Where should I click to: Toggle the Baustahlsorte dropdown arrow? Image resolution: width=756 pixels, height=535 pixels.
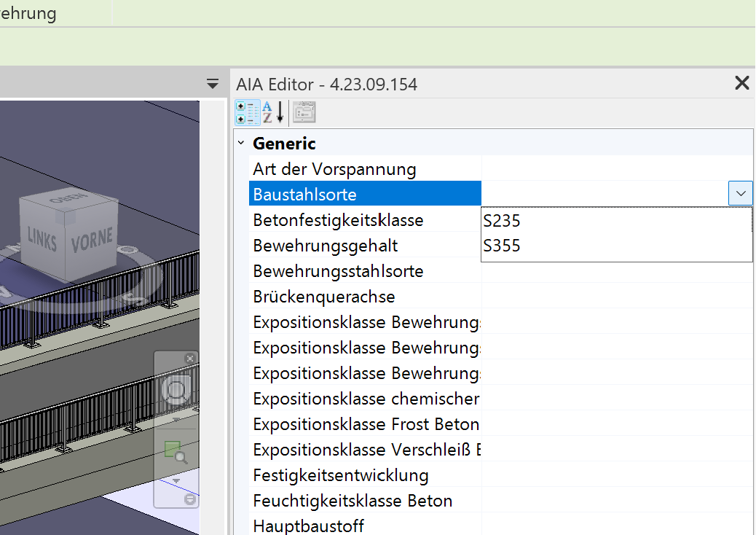pyautogui.click(x=741, y=194)
